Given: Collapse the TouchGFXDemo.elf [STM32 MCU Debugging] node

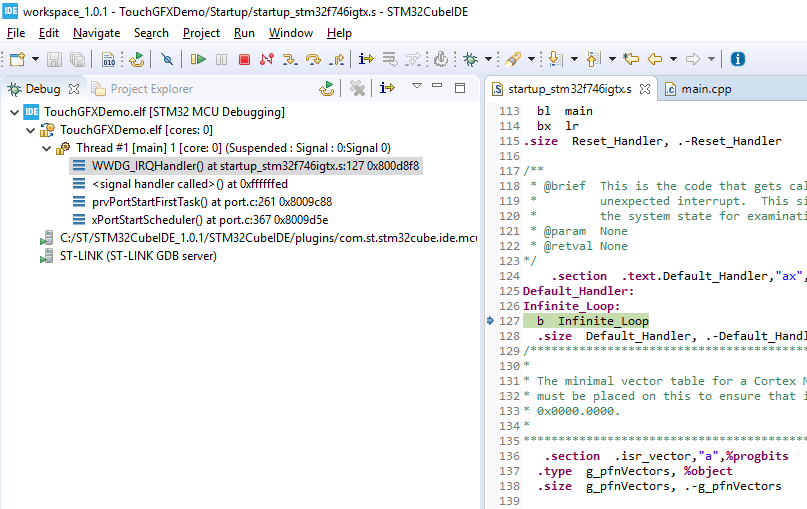Looking at the screenshot, I should click(14, 112).
